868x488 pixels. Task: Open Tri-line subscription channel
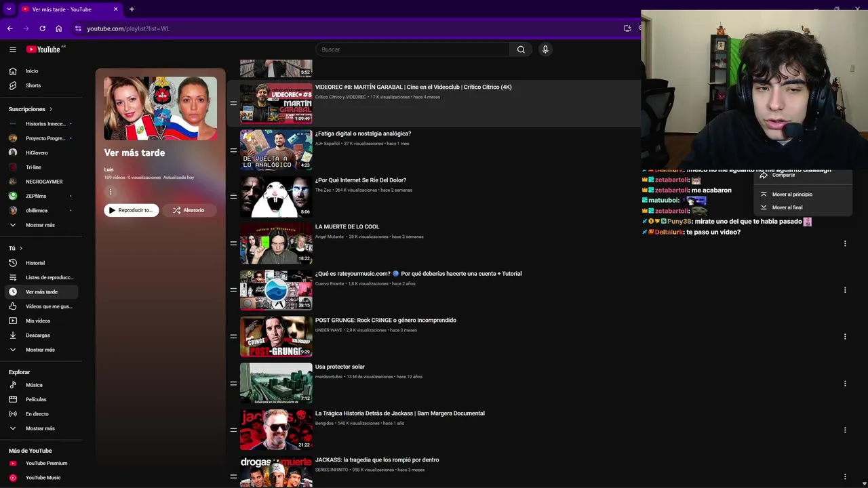click(x=41, y=167)
